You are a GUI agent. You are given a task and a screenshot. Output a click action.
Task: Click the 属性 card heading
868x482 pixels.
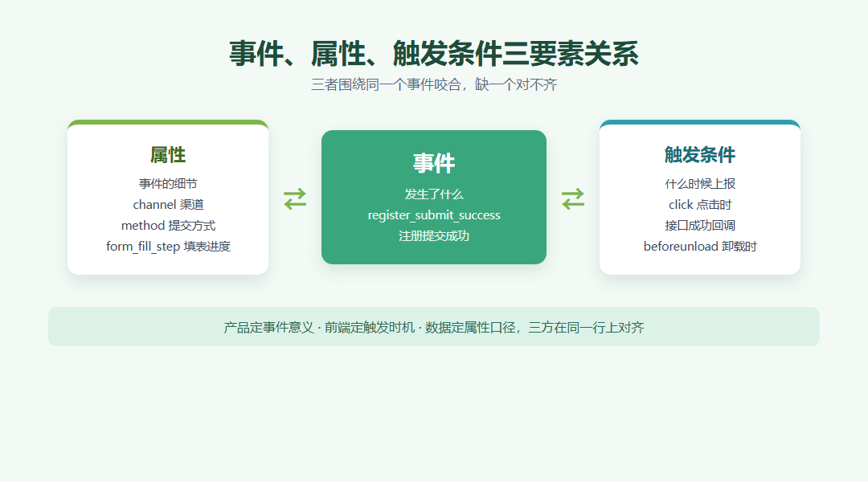click(x=168, y=155)
